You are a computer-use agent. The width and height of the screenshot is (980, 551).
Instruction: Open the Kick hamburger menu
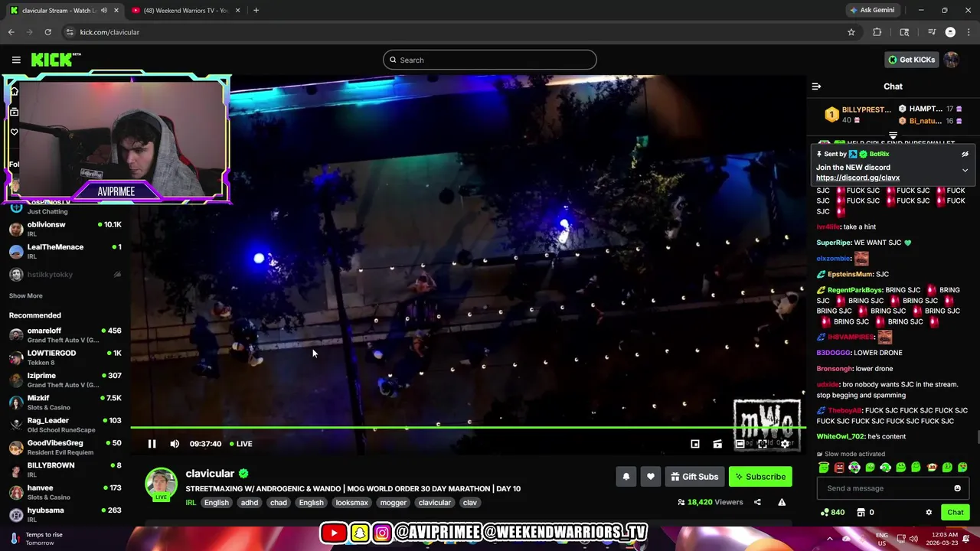coord(16,60)
